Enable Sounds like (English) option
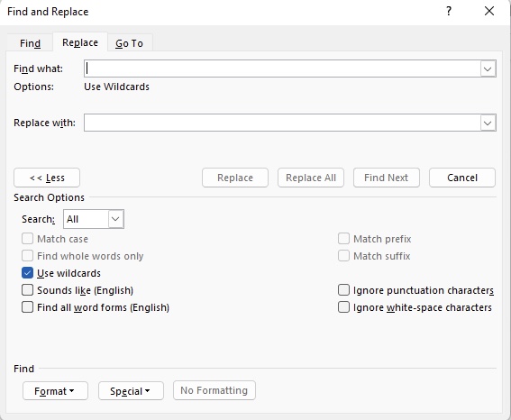This screenshot has width=511, height=420. click(x=27, y=289)
